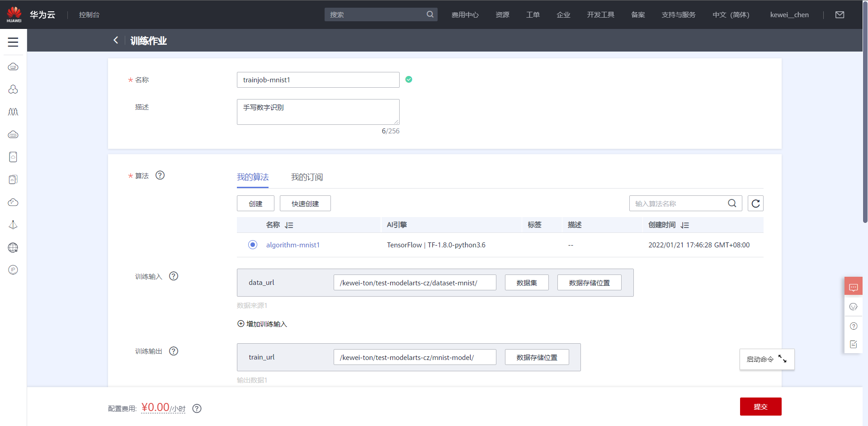The image size is (868, 426).
Task: Click the top search box
Action: 381,14
